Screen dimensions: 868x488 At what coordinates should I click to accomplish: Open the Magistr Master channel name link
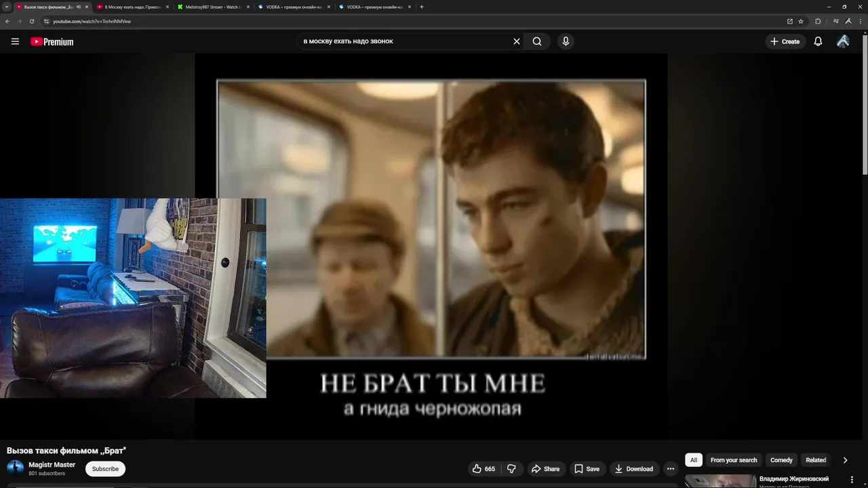[x=52, y=465]
